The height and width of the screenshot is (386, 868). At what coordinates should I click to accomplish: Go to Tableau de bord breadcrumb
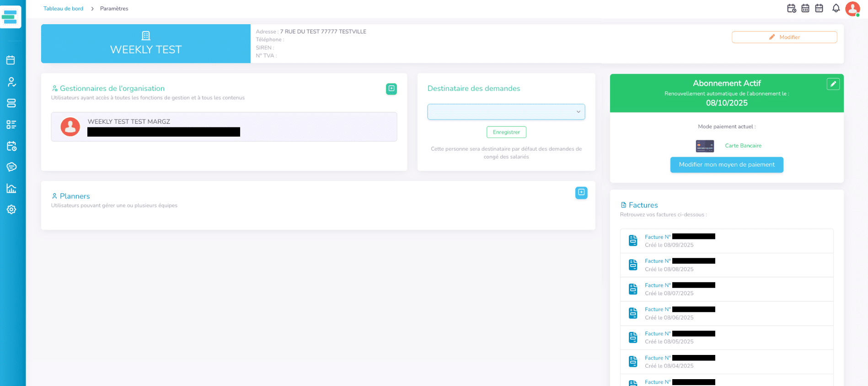pos(64,9)
